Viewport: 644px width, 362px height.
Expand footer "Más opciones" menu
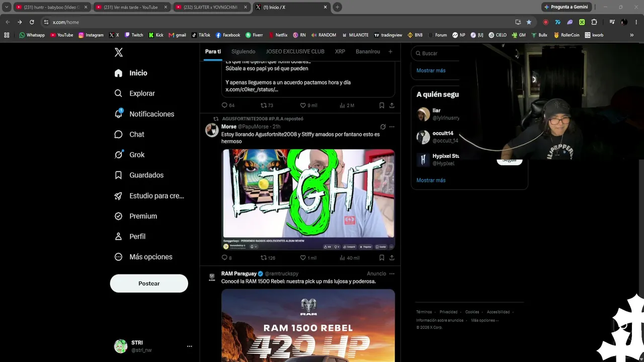click(x=485, y=320)
